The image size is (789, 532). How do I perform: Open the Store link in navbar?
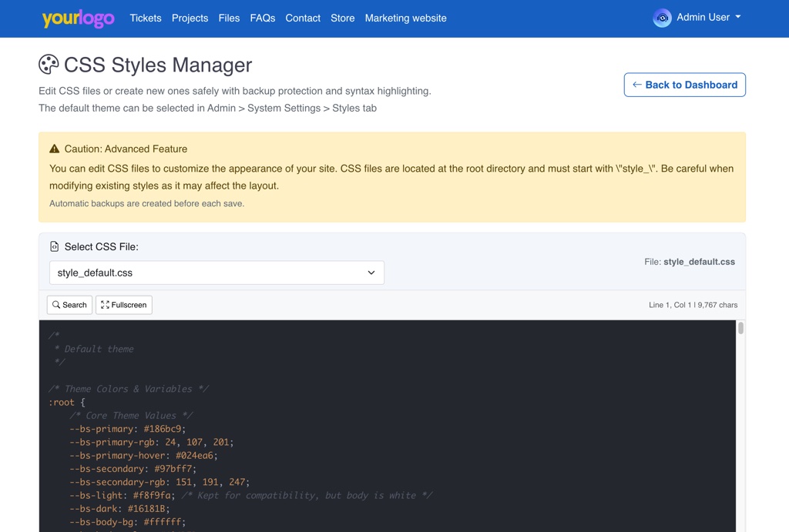[x=342, y=18]
